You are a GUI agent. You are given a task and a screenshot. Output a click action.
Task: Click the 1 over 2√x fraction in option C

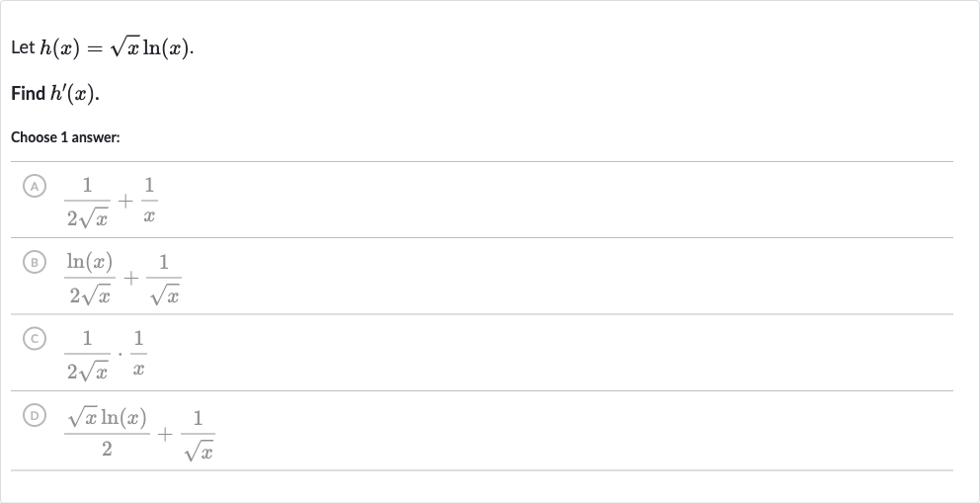87,355
